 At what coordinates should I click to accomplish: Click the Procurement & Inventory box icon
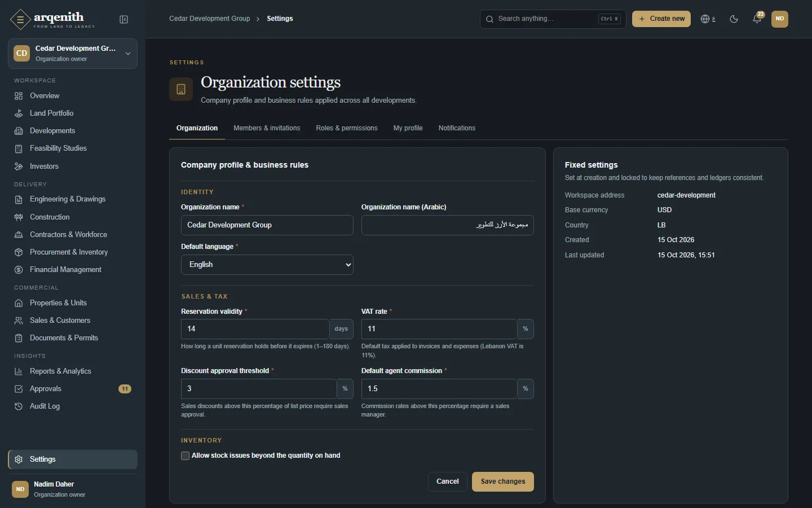[19, 252]
